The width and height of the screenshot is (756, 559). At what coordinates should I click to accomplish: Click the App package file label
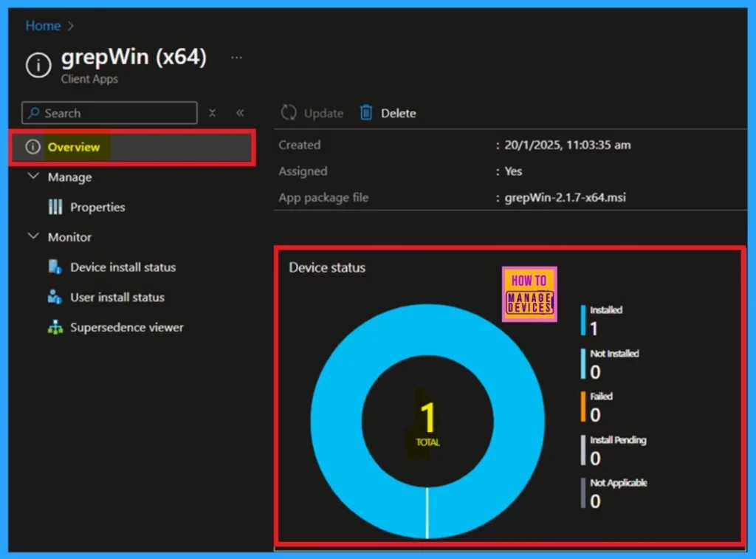pos(323,197)
